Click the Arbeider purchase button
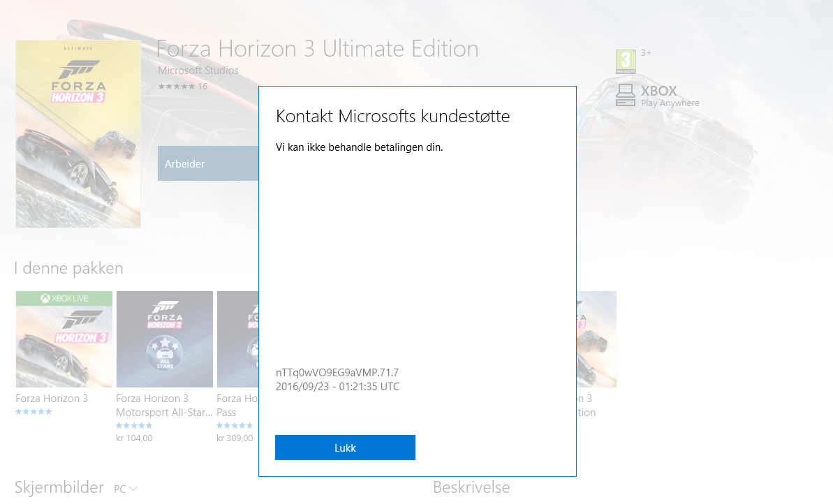This screenshot has width=833, height=504. pos(207,163)
